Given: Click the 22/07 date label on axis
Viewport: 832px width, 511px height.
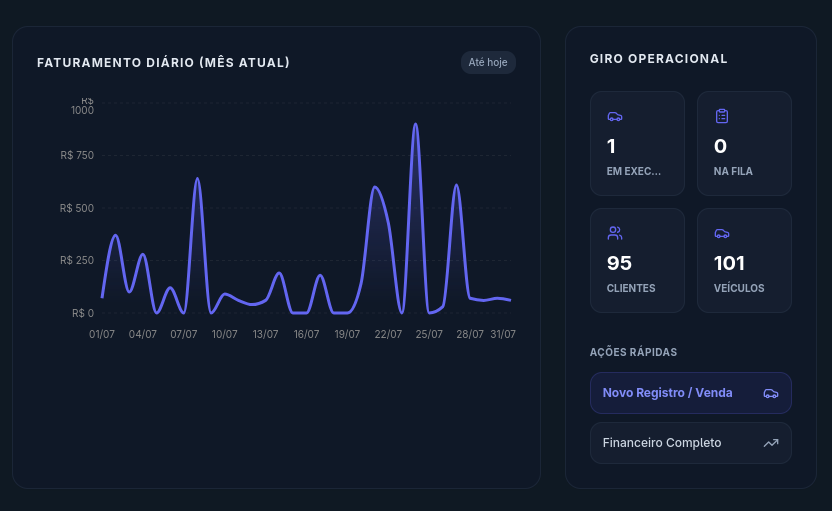Looking at the screenshot, I should click(388, 334).
